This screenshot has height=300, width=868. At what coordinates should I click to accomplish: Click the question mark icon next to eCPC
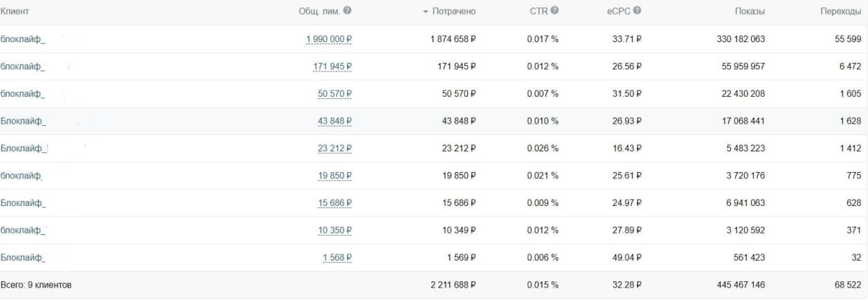(637, 11)
